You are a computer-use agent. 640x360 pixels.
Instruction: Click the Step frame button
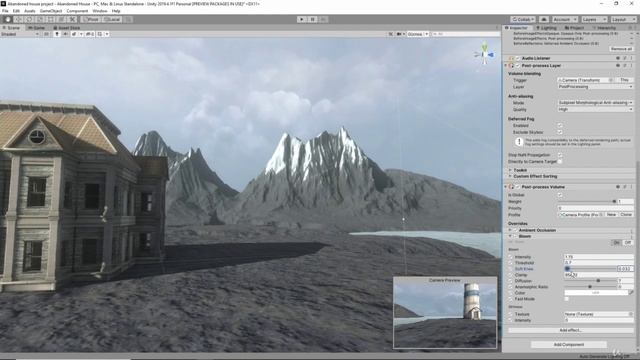(x=323, y=19)
